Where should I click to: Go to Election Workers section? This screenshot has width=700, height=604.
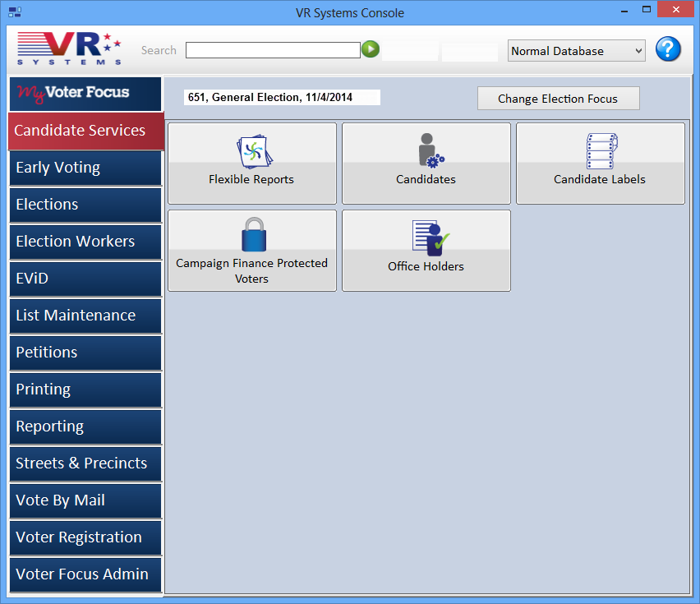85,242
